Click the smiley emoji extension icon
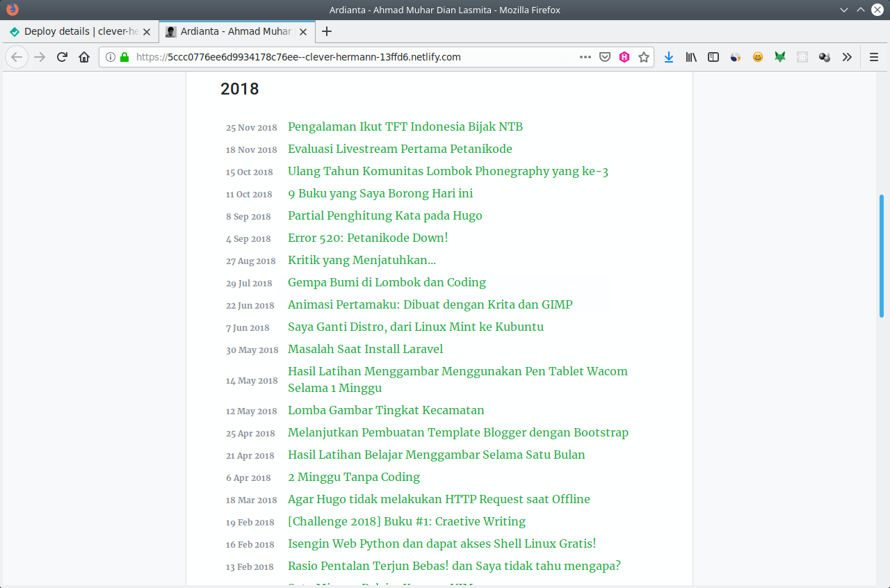This screenshot has height=588, width=890. coord(758,57)
